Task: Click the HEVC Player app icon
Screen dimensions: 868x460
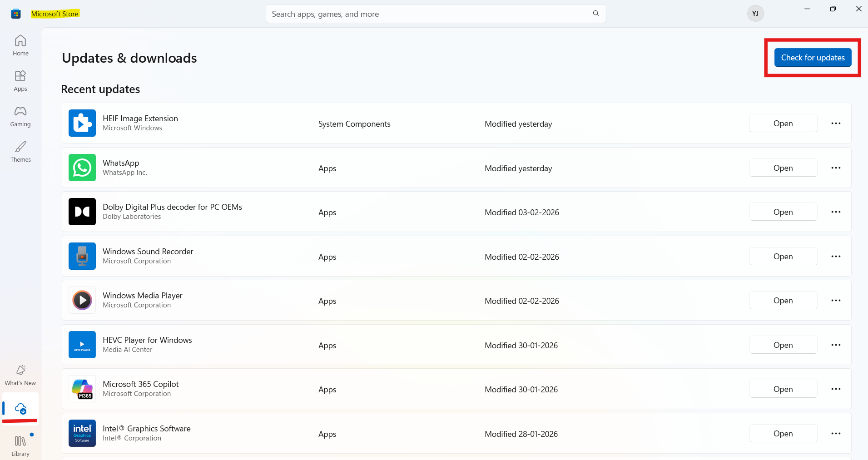Action: [82, 345]
